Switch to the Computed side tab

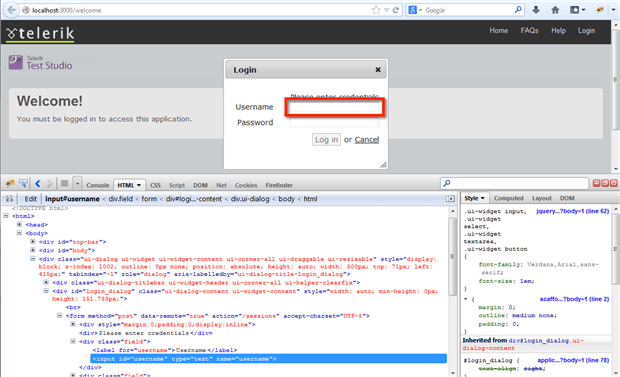click(x=508, y=198)
